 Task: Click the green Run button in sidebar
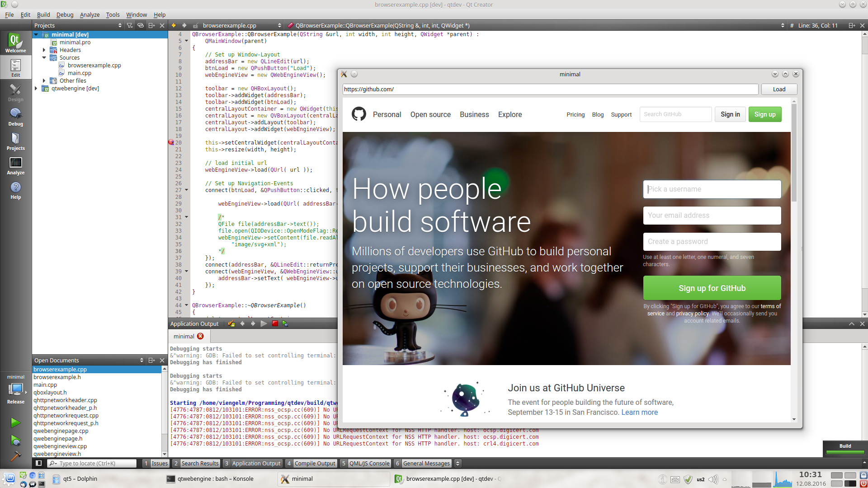(15, 422)
